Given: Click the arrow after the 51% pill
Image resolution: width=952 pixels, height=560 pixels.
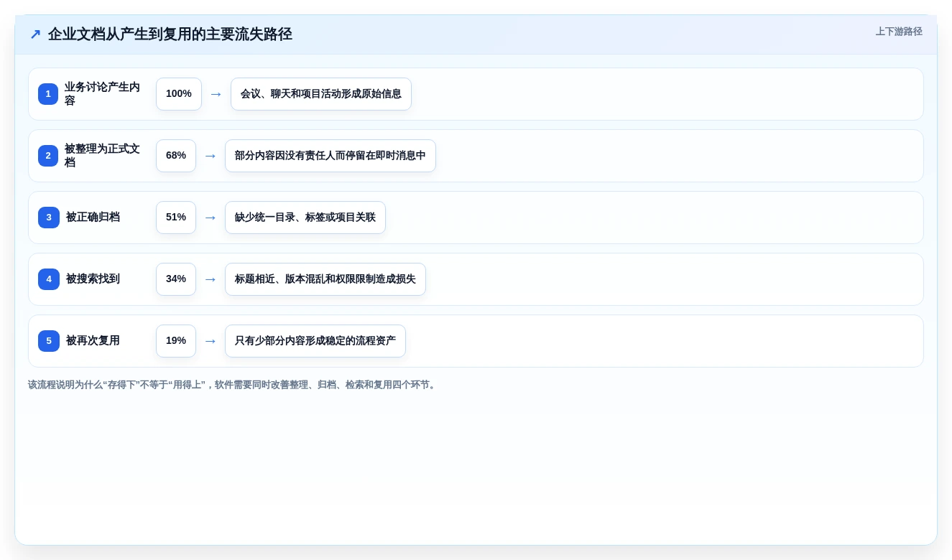Looking at the screenshot, I should pos(211,218).
